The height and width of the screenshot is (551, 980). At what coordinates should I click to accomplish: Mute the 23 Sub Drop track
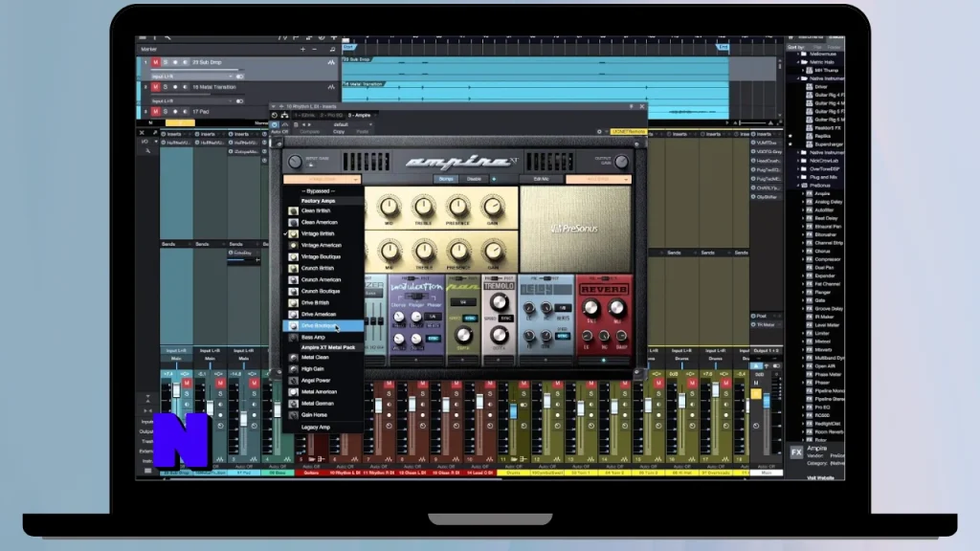156,62
